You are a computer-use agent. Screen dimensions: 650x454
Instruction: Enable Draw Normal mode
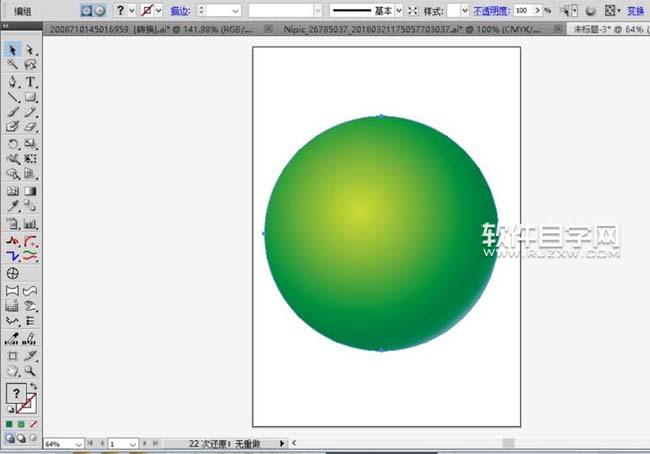click(x=10, y=438)
